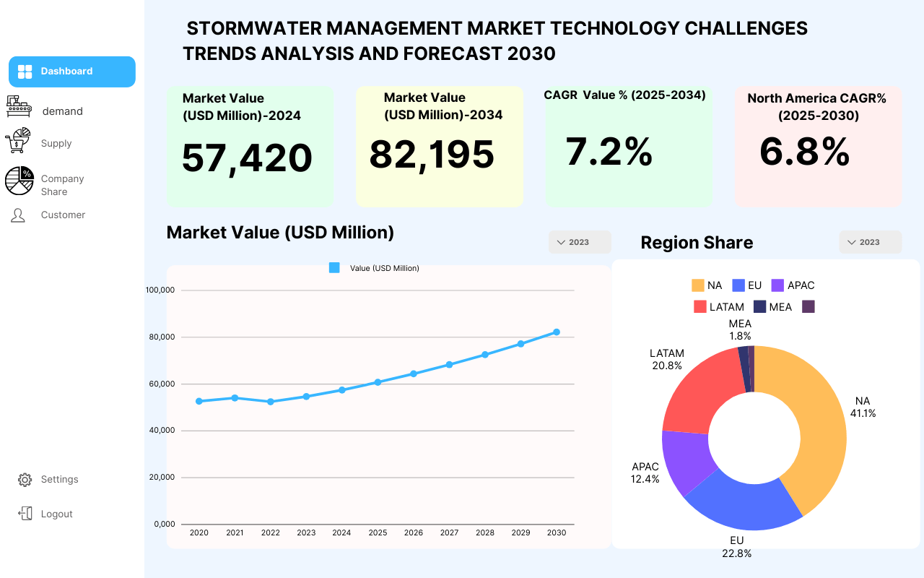Click the blue Value (USD Million) legend swatch
Viewport: 924px width, 578px height.
coord(334,268)
